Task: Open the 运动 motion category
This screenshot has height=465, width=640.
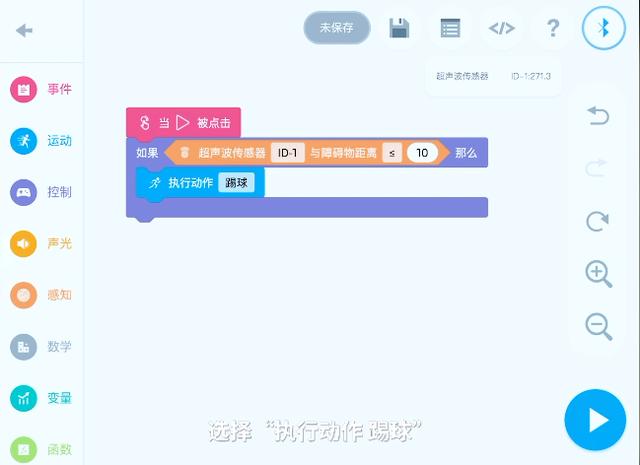Action: (x=41, y=141)
